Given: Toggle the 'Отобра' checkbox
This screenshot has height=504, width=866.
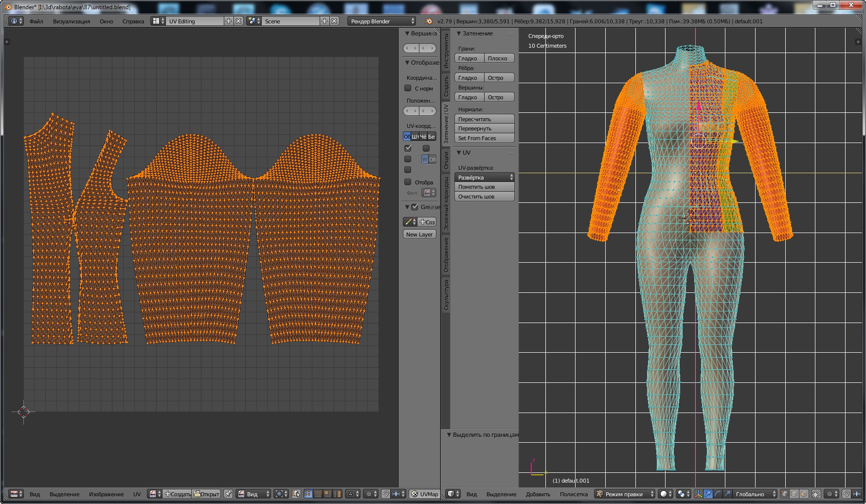Looking at the screenshot, I should pyautogui.click(x=408, y=182).
